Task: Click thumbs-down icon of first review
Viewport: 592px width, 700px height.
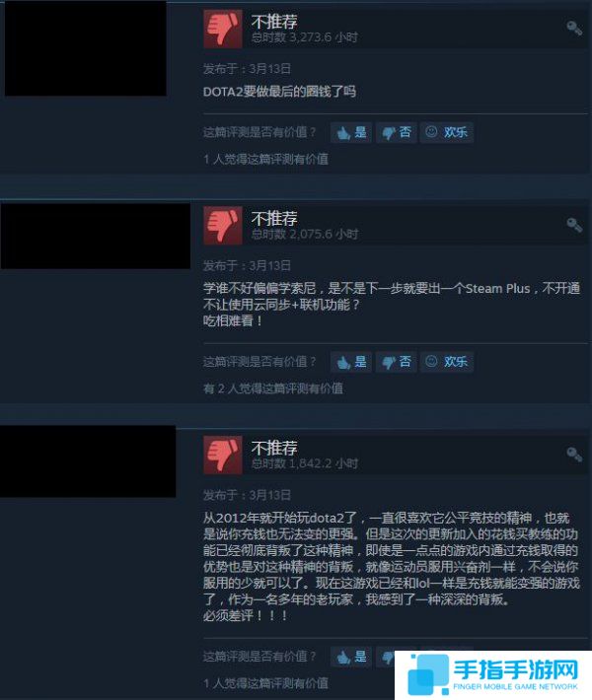Action: point(223,29)
